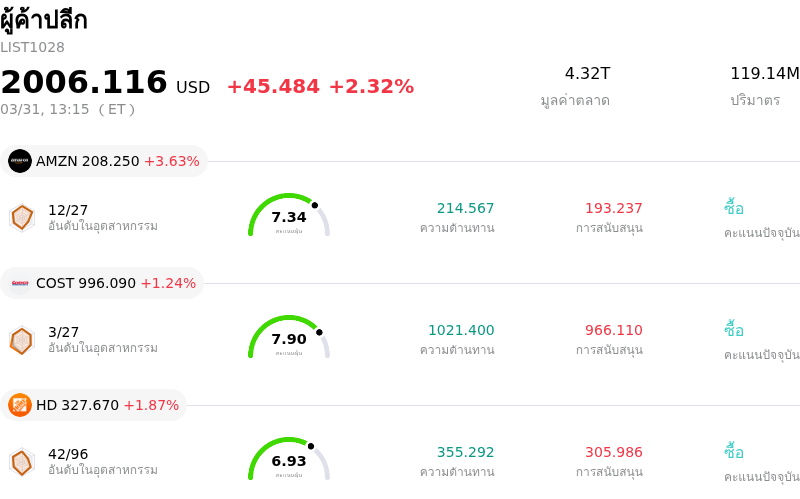Click the COST ซื้อ rating link
800x499 pixels.
click(734, 330)
